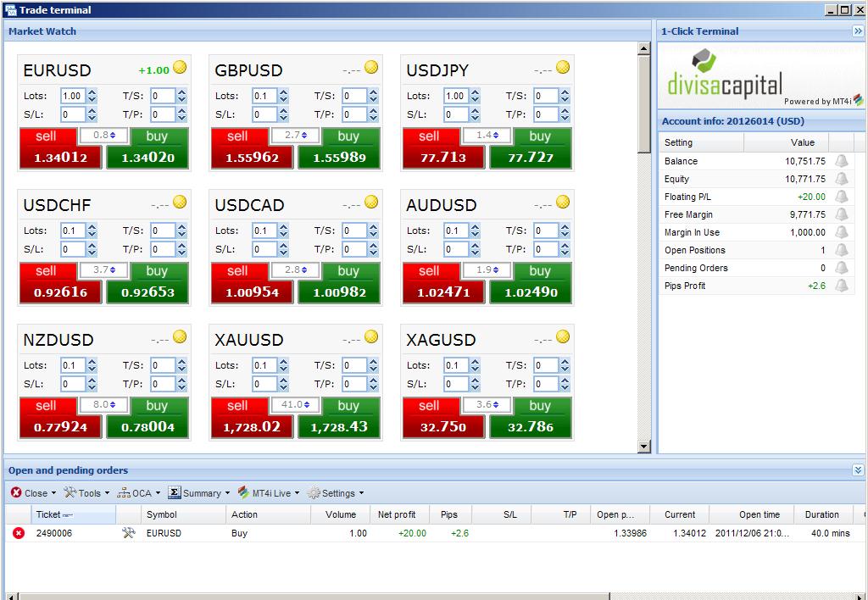This screenshot has height=600, width=868.
Task: Click the yellow coin icon on XAGUSD card
Action: pyautogui.click(x=563, y=336)
